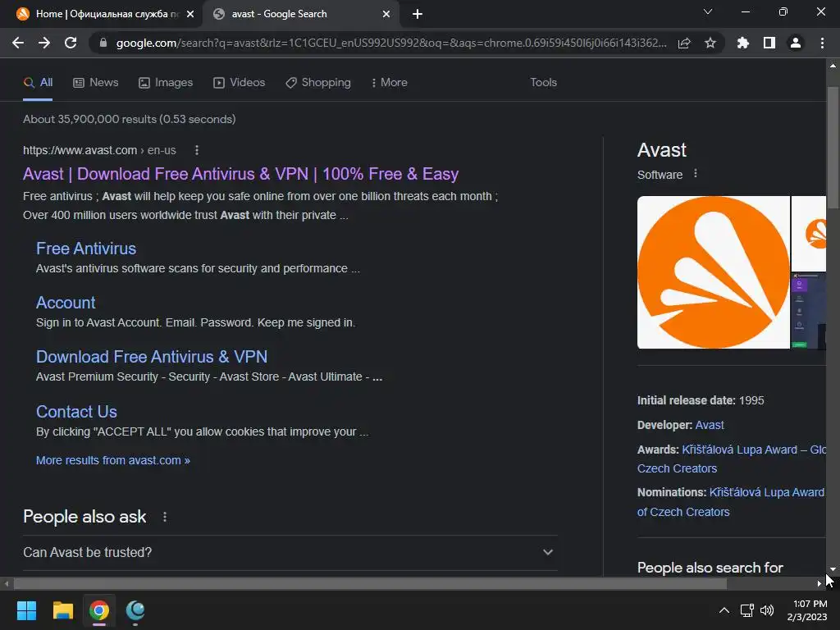Show hidden system tray icons
840x630 pixels.
724,610
